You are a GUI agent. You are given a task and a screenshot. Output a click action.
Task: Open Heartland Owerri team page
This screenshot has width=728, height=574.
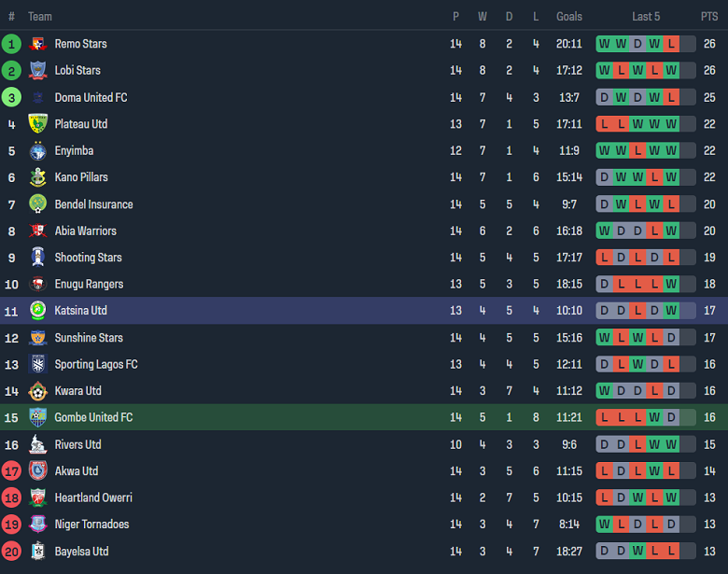pyautogui.click(x=93, y=497)
